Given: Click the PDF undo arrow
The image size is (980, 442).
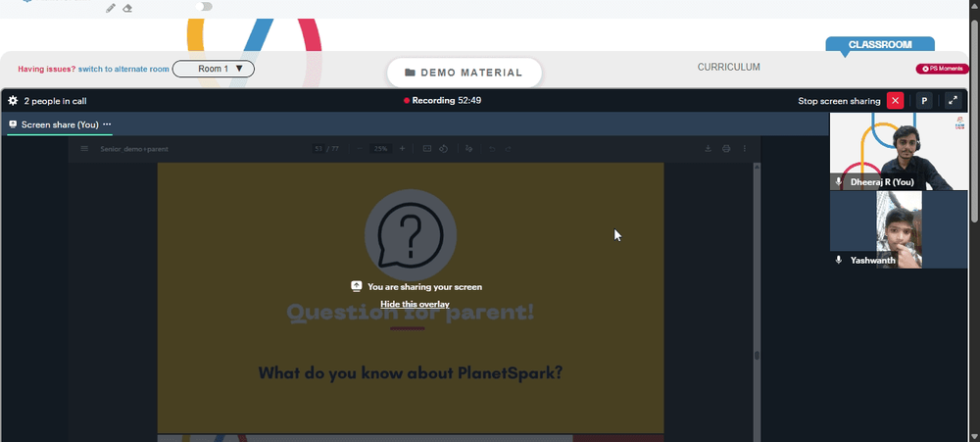Looking at the screenshot, I should [491, 149].
